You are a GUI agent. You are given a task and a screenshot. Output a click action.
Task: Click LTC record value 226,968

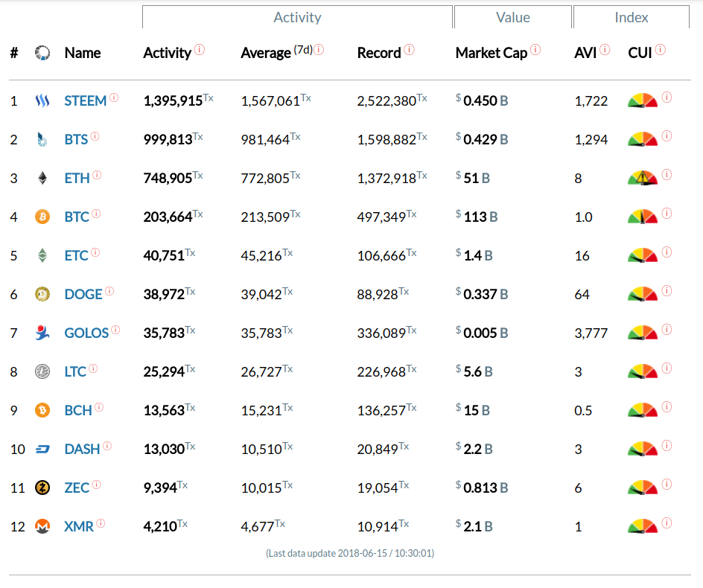(x=387, y=371)
